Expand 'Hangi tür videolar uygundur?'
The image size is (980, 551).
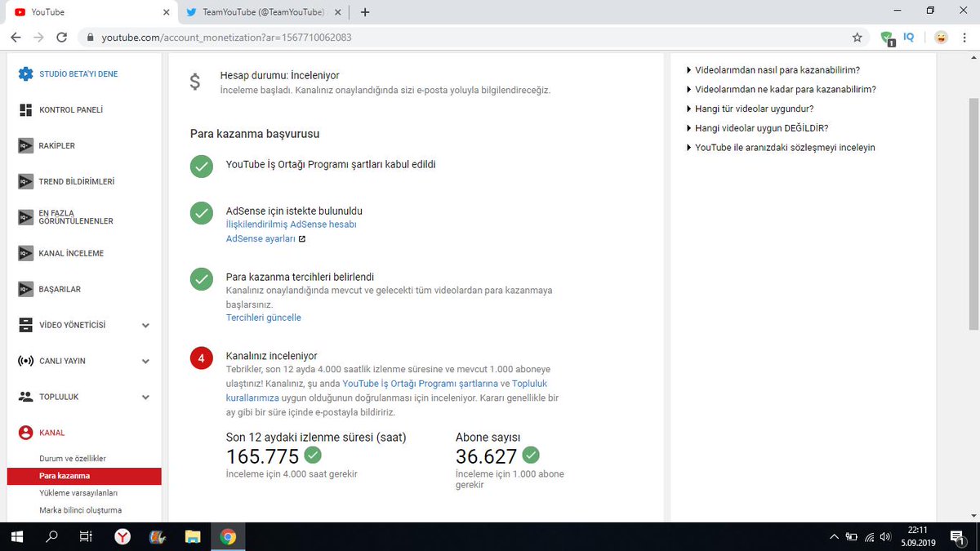click(750, 109)
